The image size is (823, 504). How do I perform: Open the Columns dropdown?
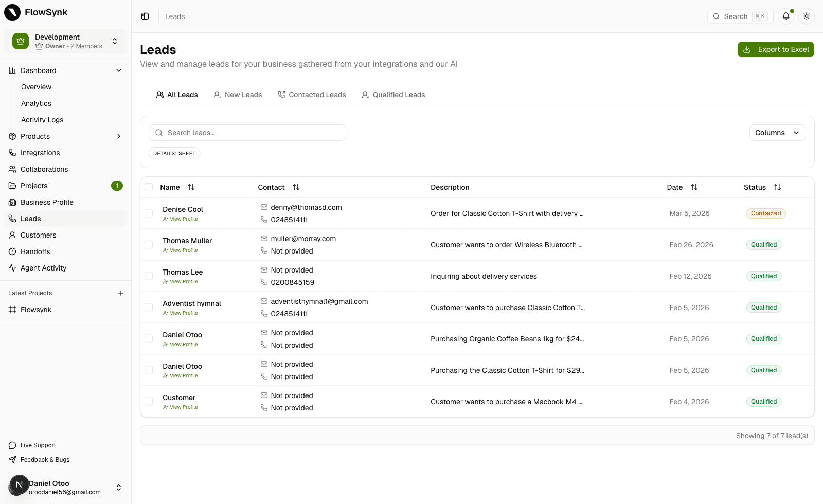[777, 133]
